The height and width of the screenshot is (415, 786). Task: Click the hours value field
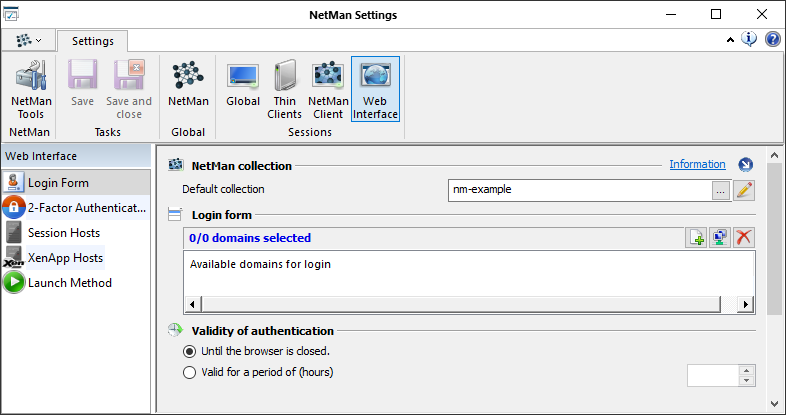713,376
